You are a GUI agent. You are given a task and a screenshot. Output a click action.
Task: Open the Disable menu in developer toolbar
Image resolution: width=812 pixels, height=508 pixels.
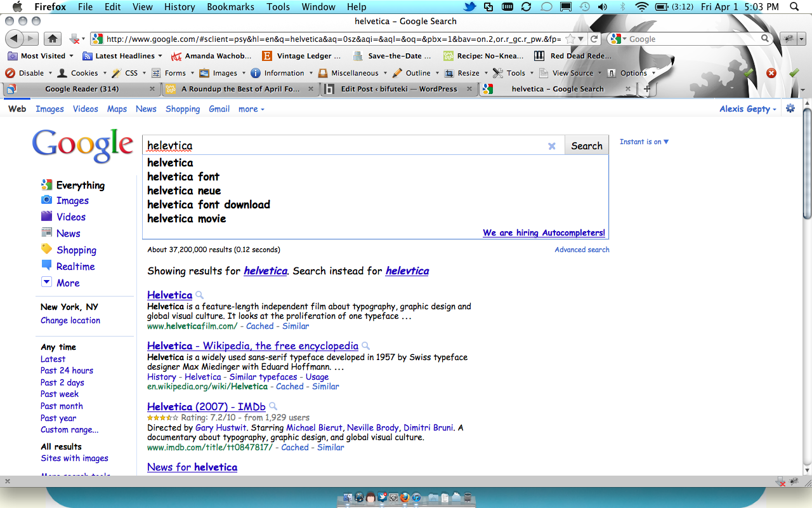tap(25, 73)
